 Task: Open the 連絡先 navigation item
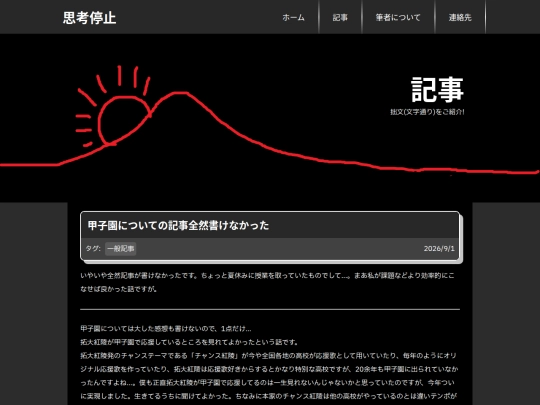tap(460, 17)
